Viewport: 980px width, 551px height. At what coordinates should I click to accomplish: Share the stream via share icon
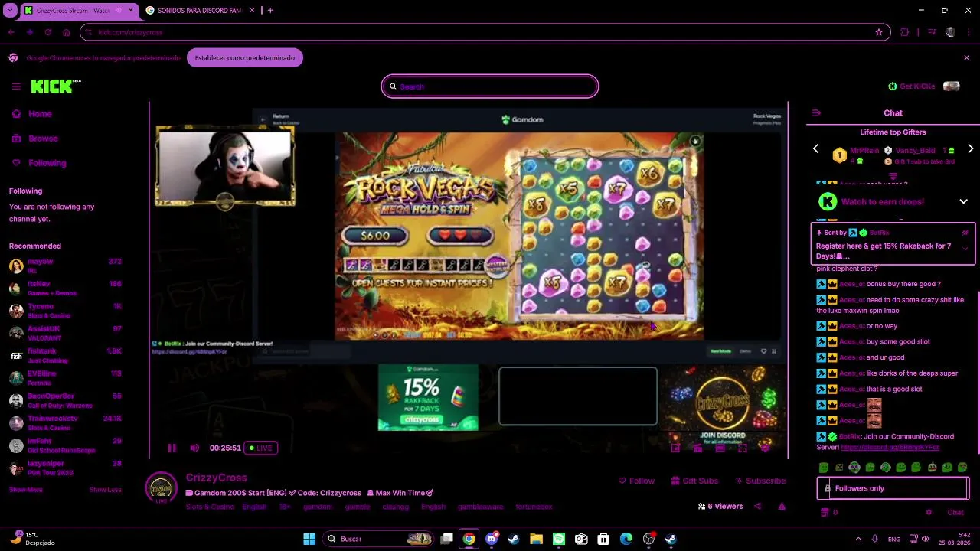click(757, 506)
